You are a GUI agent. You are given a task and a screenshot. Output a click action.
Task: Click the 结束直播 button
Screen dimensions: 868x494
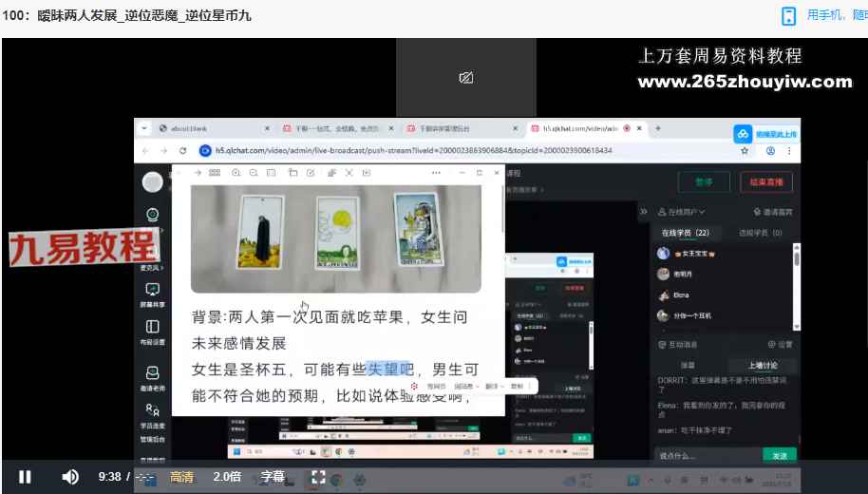(x=764, y=182)
